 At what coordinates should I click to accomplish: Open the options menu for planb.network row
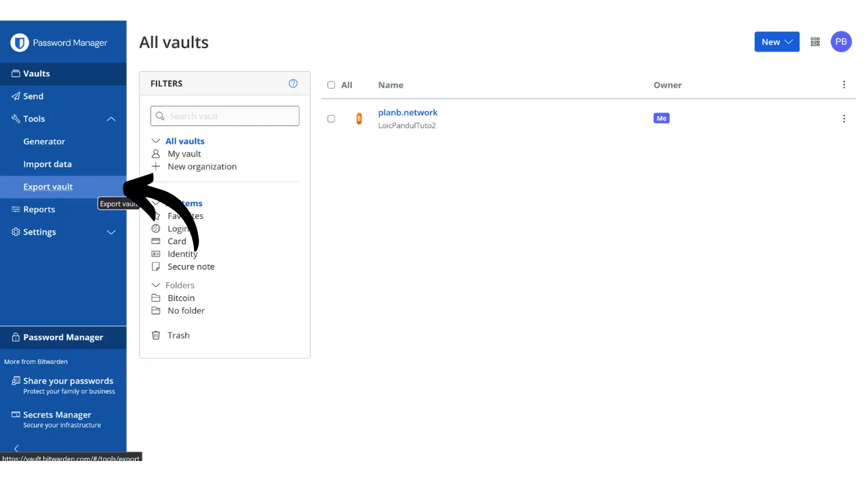click(x=844, y=119)
